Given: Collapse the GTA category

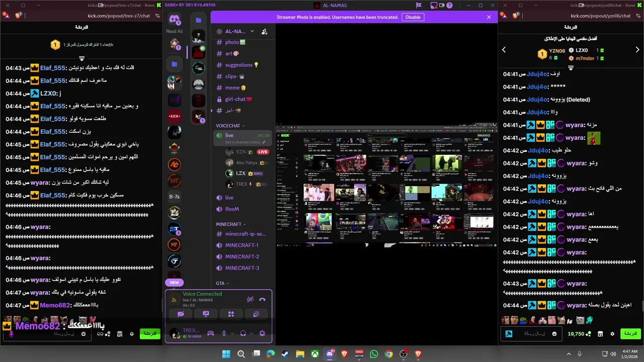Looking at the screenshot, I should 222,283.
